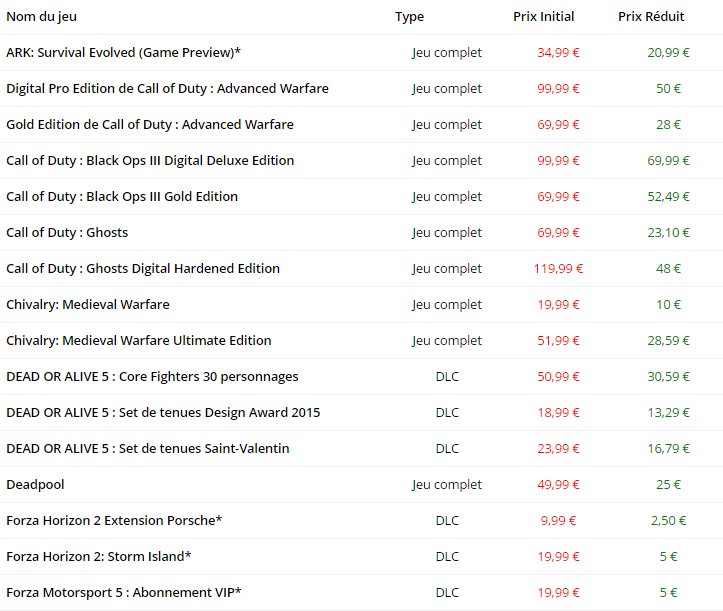
Task: Click the 119,99 € initial price
Action: 558,269
